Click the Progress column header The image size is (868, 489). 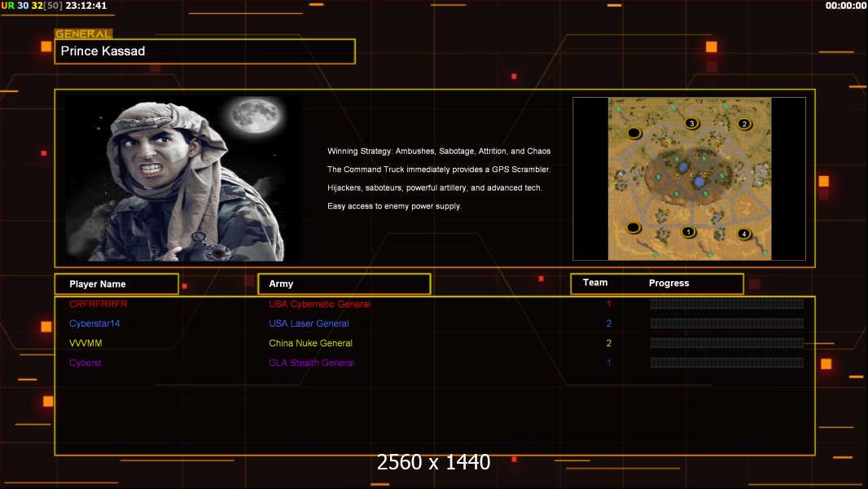(669, 283)
